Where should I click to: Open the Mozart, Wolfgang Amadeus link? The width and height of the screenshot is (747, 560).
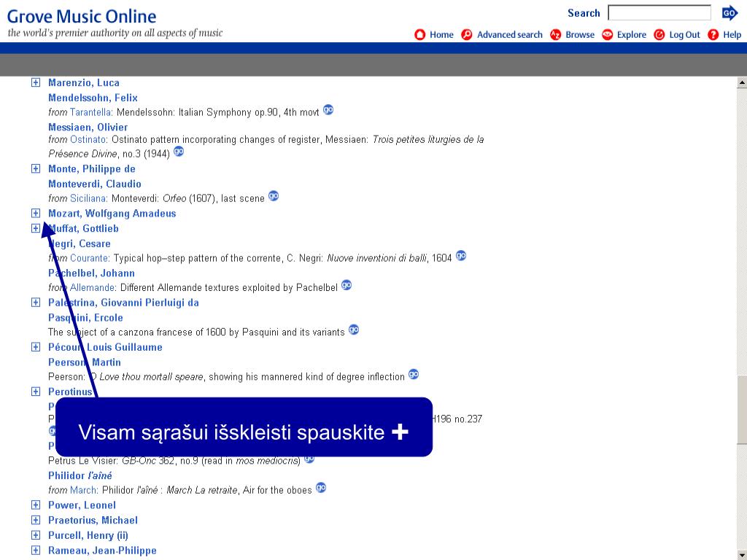click(112, 214)
